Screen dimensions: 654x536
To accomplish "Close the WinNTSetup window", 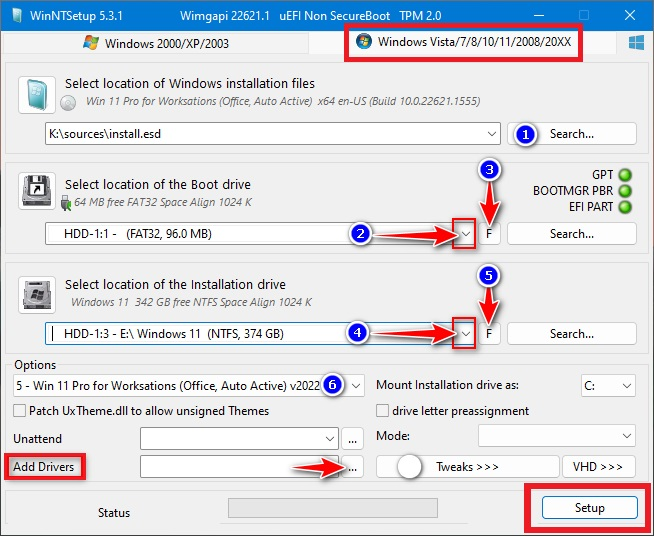I will point(630,15).
